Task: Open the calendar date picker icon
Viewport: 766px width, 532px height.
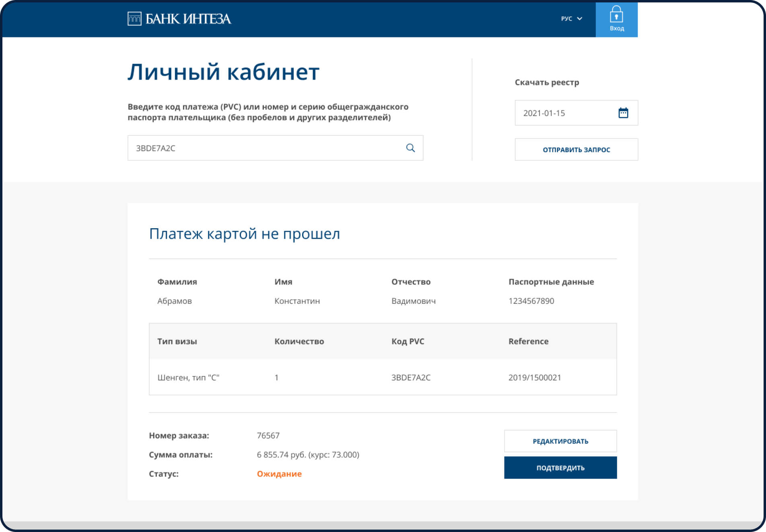Action: [623, 113]
